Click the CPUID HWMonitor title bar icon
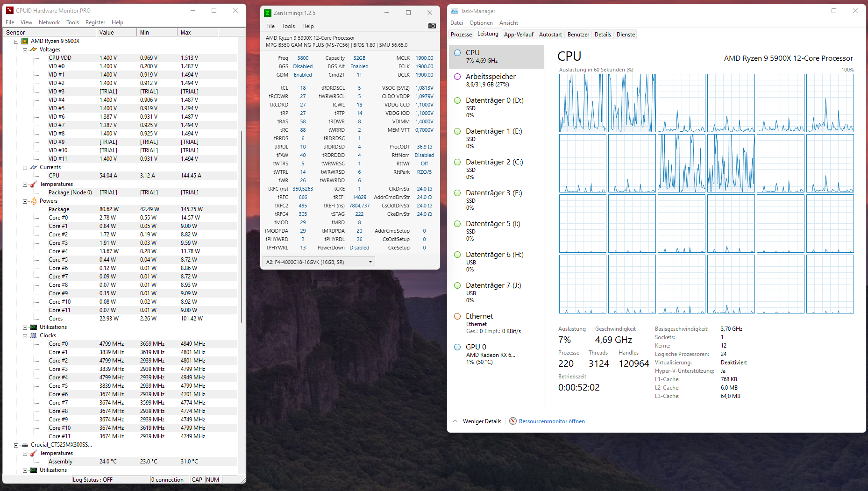868x491 pixels. tap(10, 10)
